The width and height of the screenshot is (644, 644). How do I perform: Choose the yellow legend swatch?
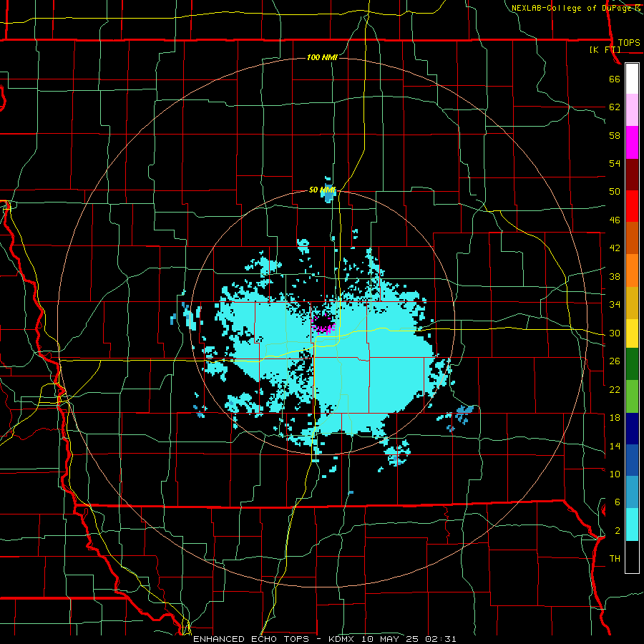tap(632, 333)
